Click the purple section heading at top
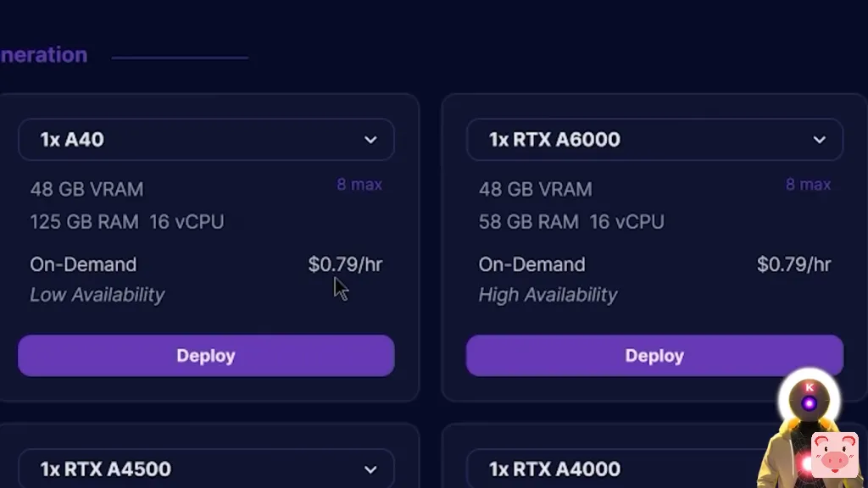This screenshot has width=868, height=488. (44, 55)
